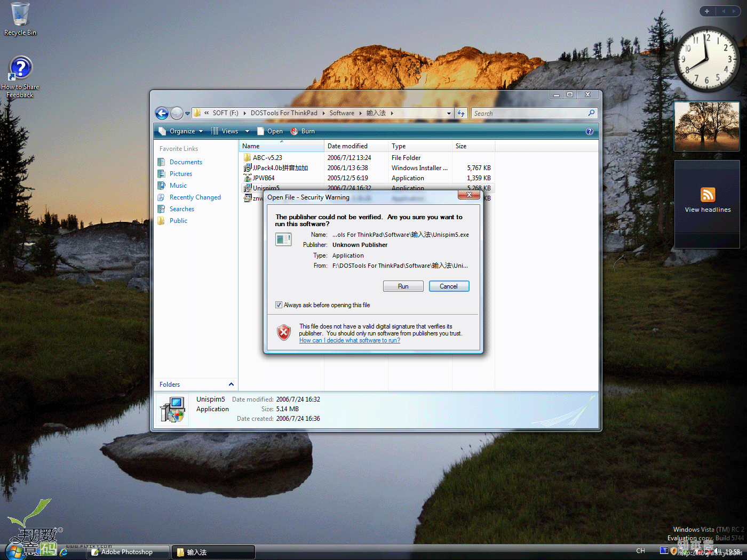Screen dimensions: 747x560
Task: Click the Explorer Forward arrow button
Action: coord(177,113)
